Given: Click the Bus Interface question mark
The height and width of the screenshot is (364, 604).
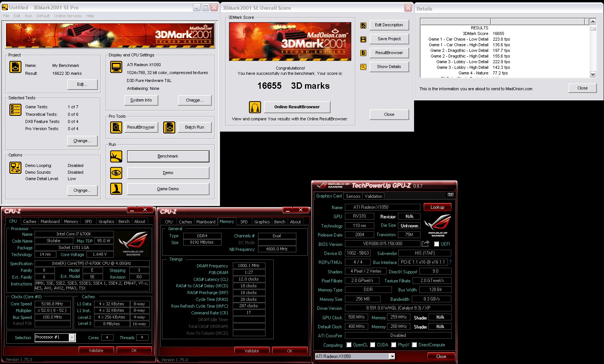Looking at the screenshot, I should (x=450, y=262).
